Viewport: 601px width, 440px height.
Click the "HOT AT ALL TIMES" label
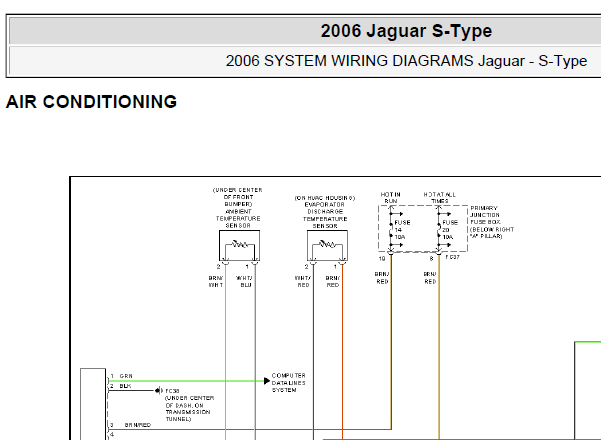tap(440, 198)
